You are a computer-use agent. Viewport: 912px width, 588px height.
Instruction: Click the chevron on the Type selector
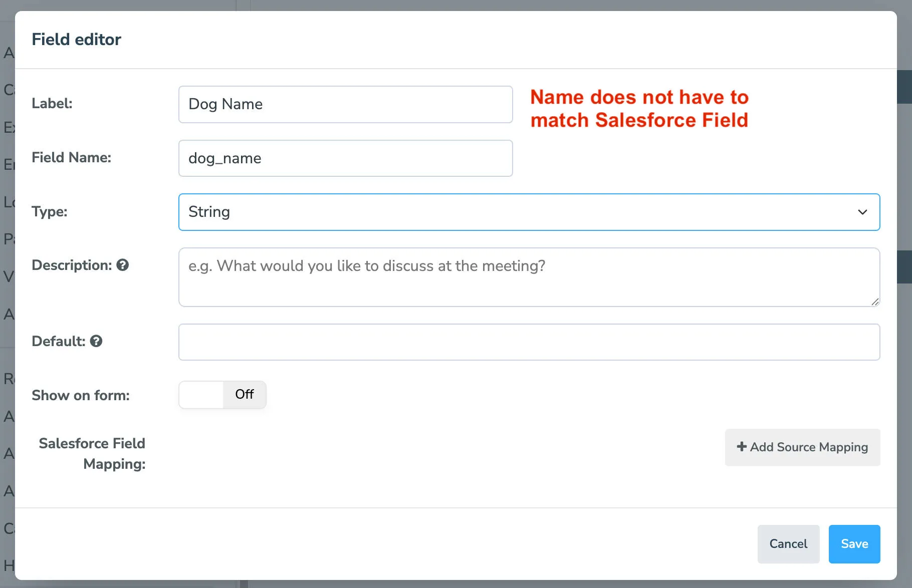point(862,212)
